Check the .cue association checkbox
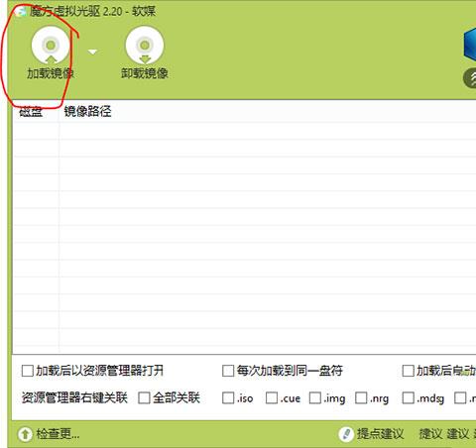Screen dimensions: 476x448 (x=272, y=397)
